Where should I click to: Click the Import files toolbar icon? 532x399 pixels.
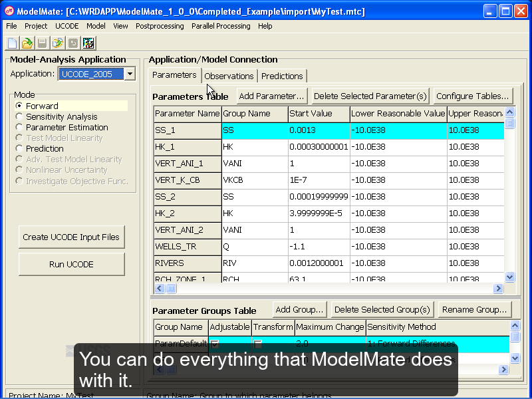(57, 43)
